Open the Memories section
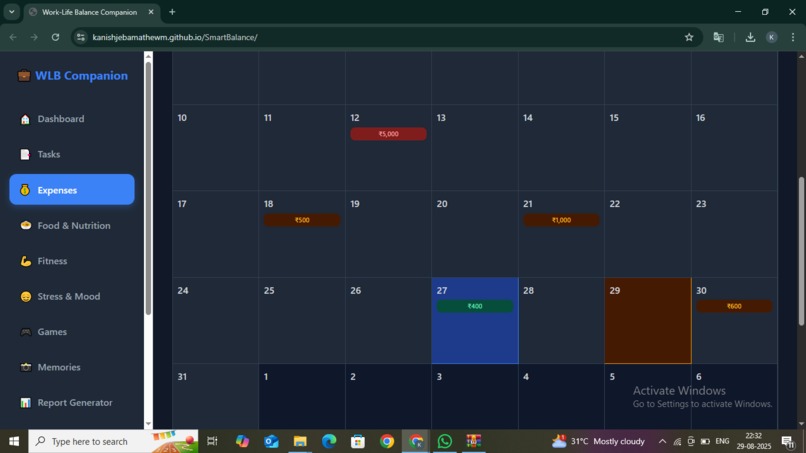This screenshot has height=453, width=806. coord(72,367)
